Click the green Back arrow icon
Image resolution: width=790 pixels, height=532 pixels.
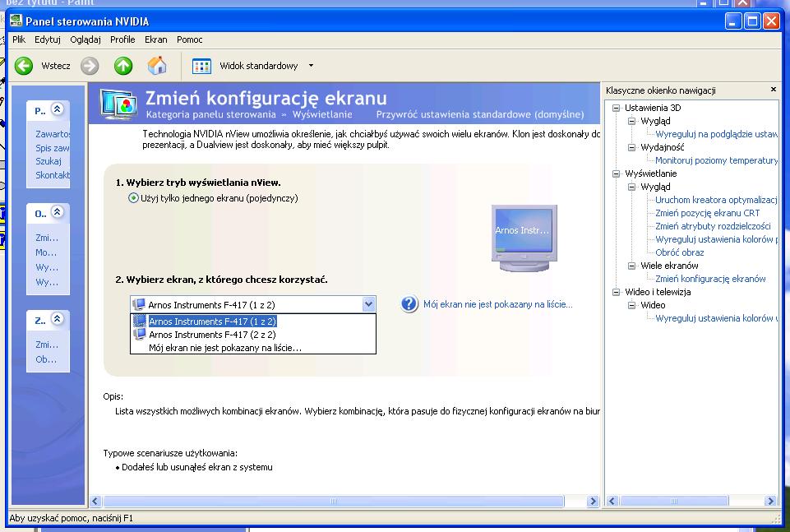click(x=23, y=66)
